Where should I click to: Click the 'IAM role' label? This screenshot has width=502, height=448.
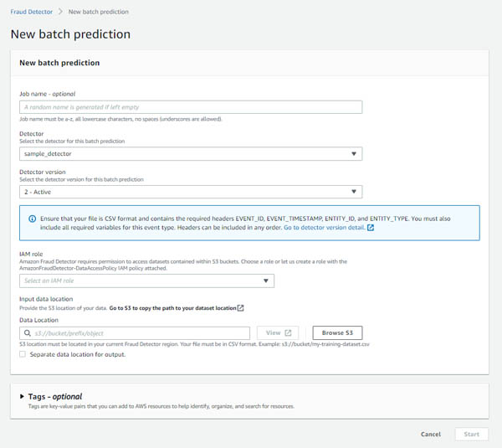(31, 254)
